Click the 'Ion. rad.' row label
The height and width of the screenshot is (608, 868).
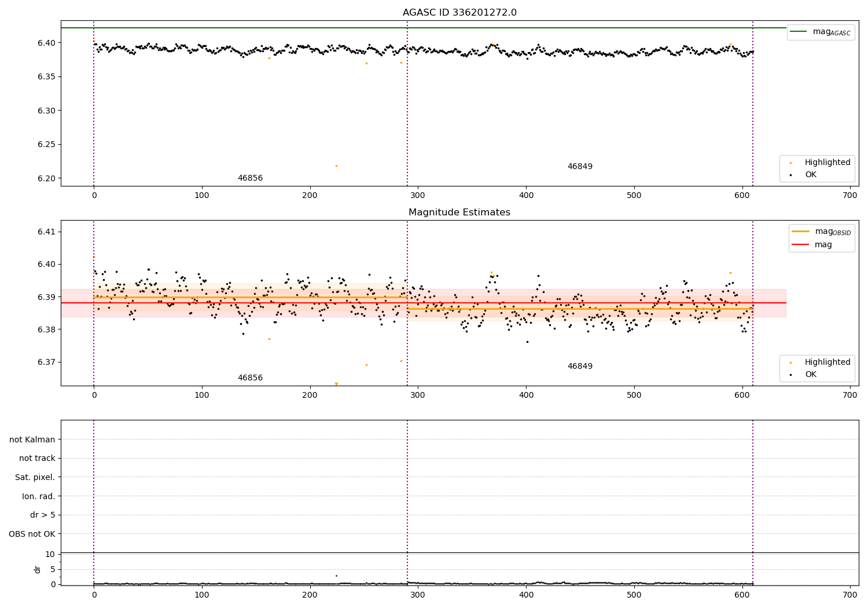tap(39, 496)
